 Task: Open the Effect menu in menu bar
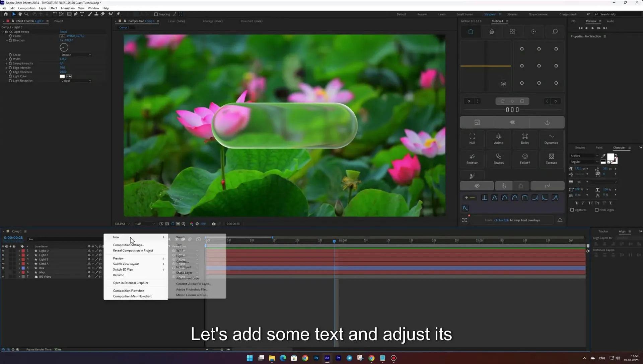53,8
